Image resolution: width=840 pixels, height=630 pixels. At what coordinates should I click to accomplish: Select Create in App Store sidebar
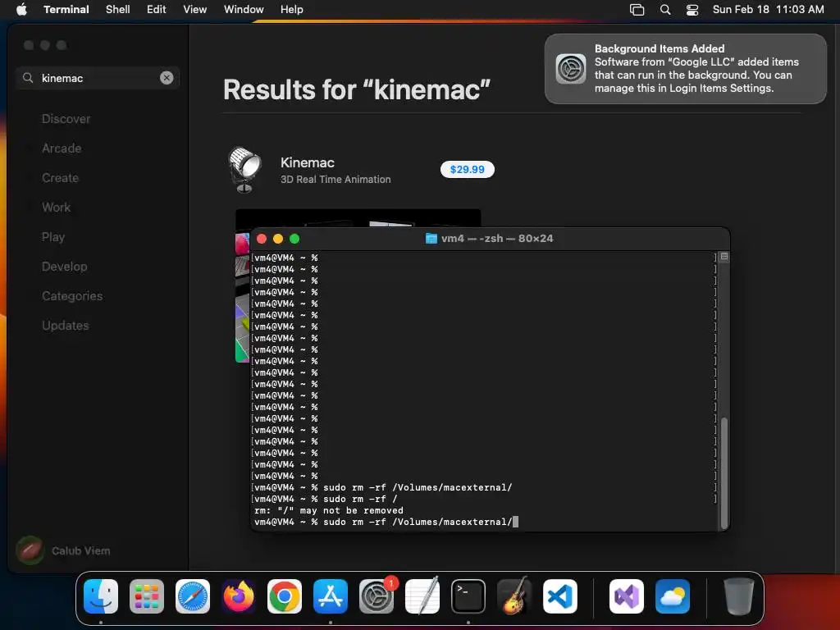60,178
